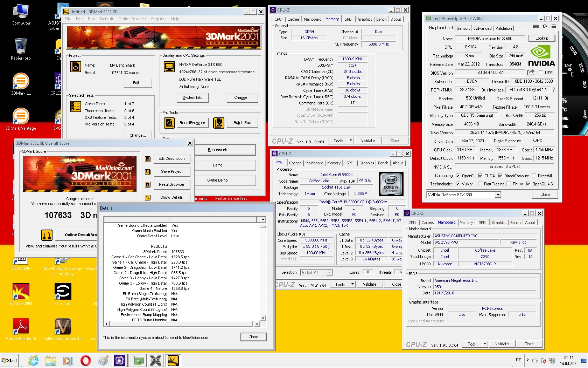
Task: Close the Details dialog with Close button
Action: click(x=253, y=337)
